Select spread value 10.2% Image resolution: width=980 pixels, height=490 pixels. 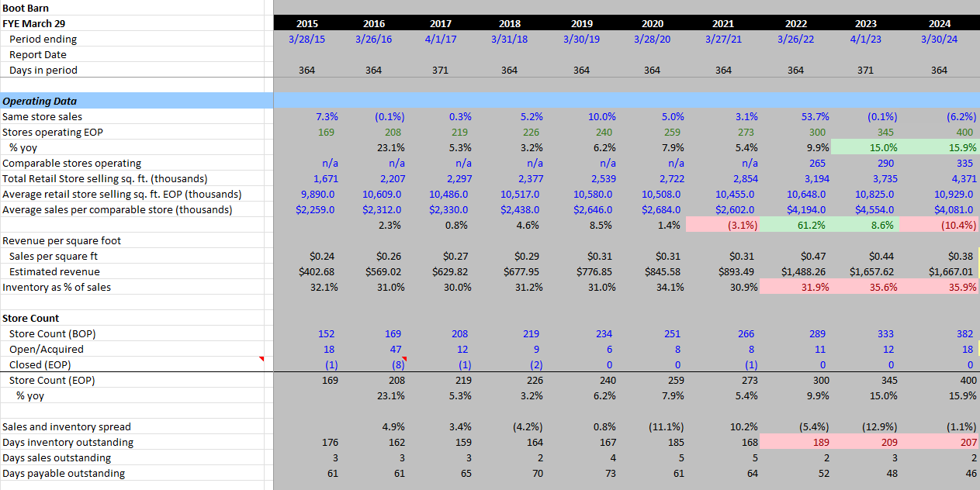click(743, 426)
